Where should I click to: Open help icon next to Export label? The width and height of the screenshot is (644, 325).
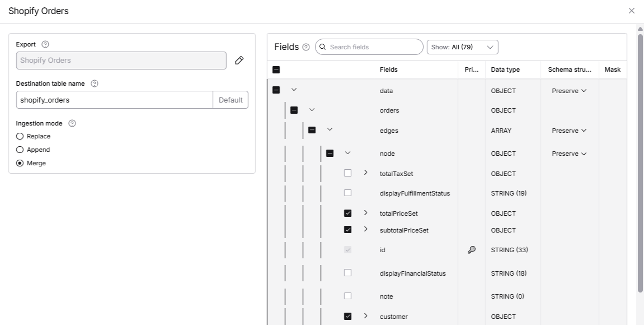[45, 44]
